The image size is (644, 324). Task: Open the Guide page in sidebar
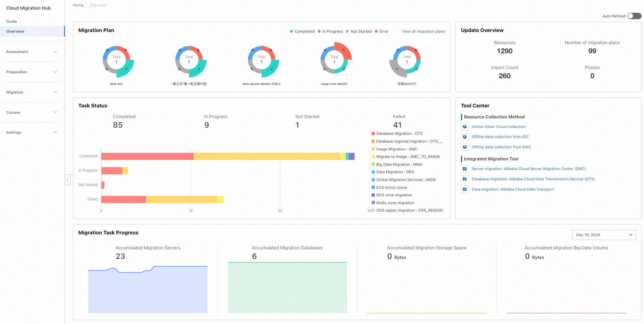click(11, 21)
